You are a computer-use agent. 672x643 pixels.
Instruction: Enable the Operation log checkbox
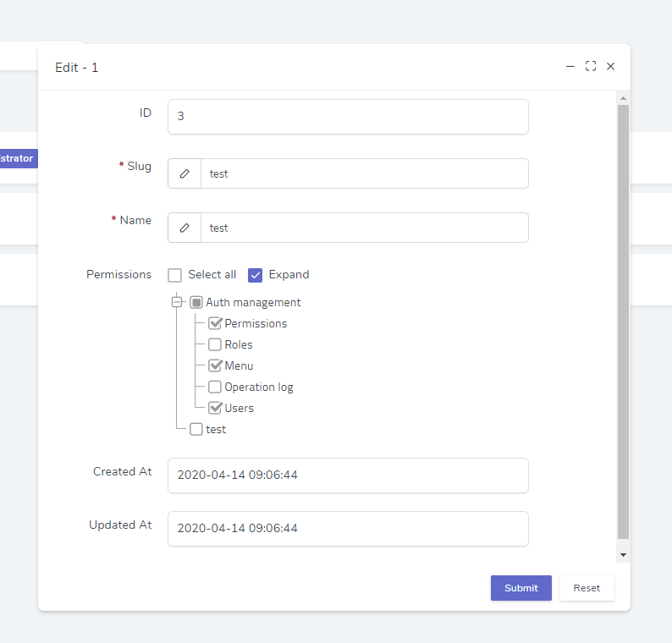(215, 387)
